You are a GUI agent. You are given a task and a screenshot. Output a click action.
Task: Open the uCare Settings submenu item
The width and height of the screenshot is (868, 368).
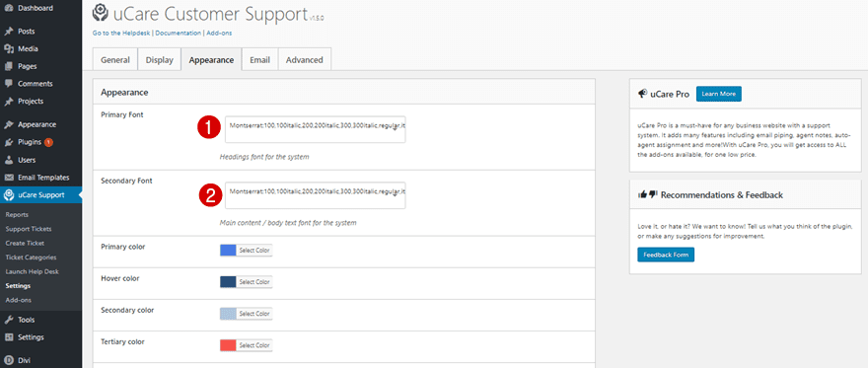click(x=18, y=286)
